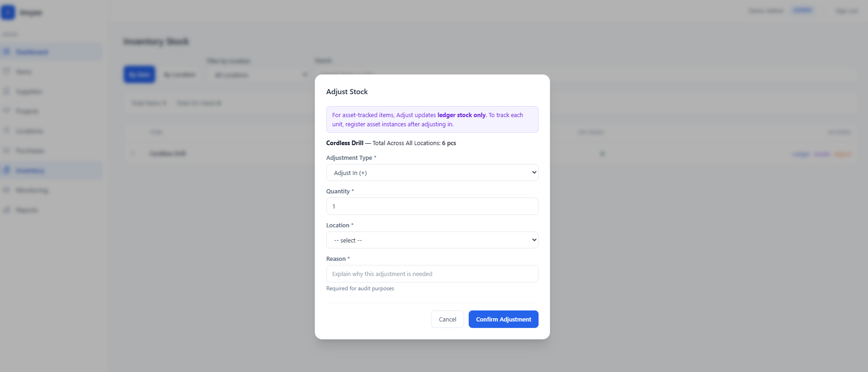
Task: Select the By Item view tab
Action: pos(139,74)
